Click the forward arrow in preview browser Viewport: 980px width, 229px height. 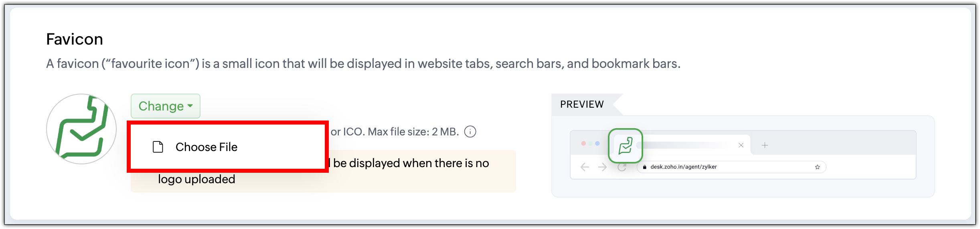pos(602,167)
